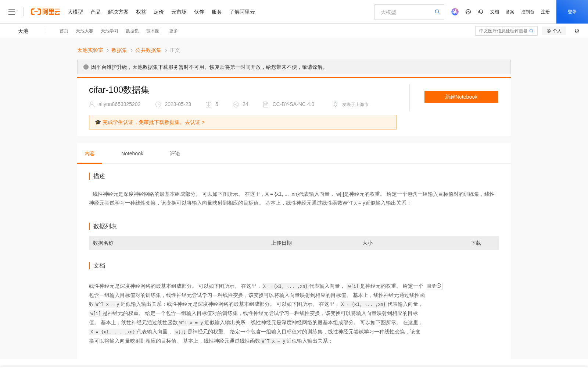Open the headset customer support icon
Image resolution: width=588 pixels, height=368 pixels.
coord(481,12)
